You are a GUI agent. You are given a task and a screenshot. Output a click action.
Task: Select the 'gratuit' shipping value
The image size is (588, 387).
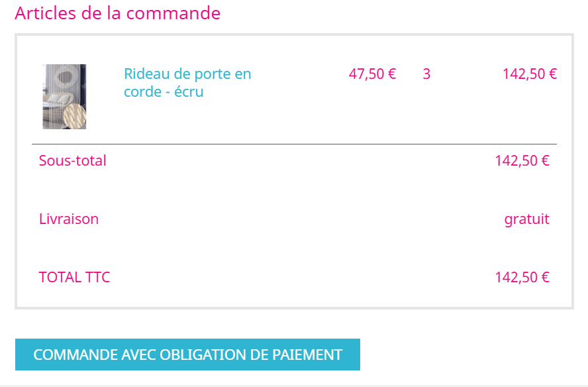point(527,219)
